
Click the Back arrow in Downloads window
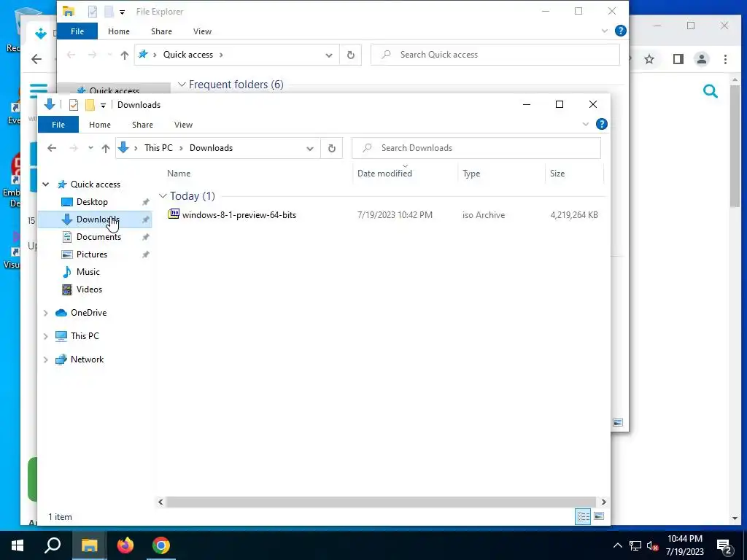pos(52,148)
